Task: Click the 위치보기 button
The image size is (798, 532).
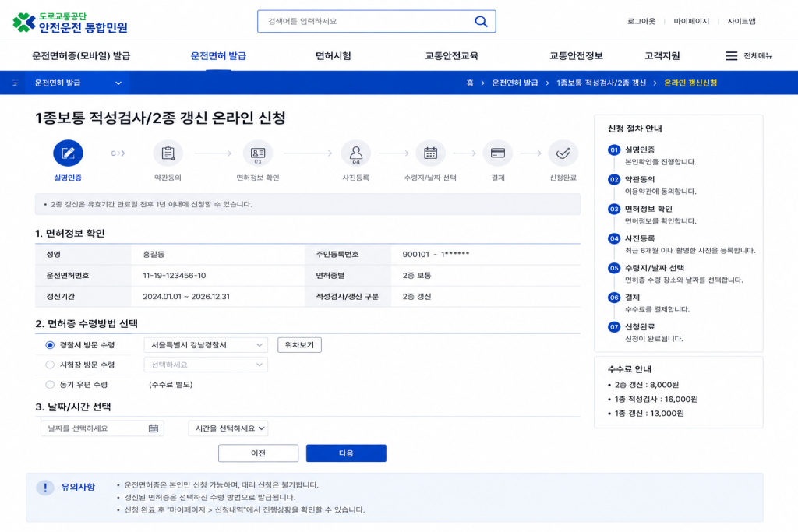Action: [x=299, y=345]
